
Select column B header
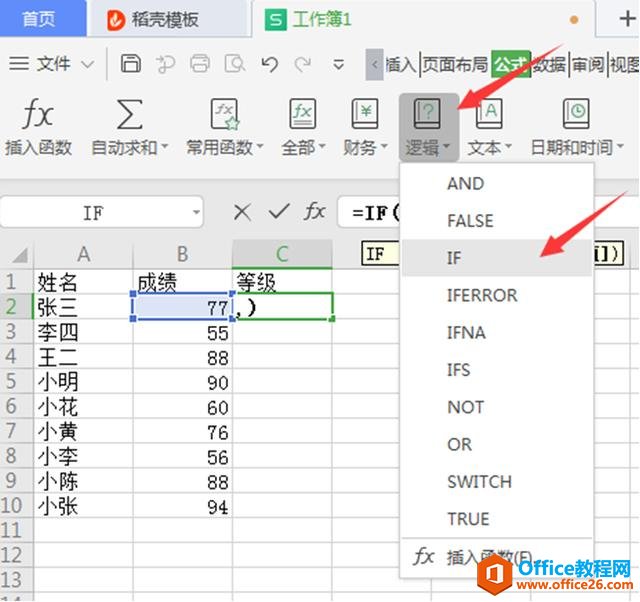point(182,254)
